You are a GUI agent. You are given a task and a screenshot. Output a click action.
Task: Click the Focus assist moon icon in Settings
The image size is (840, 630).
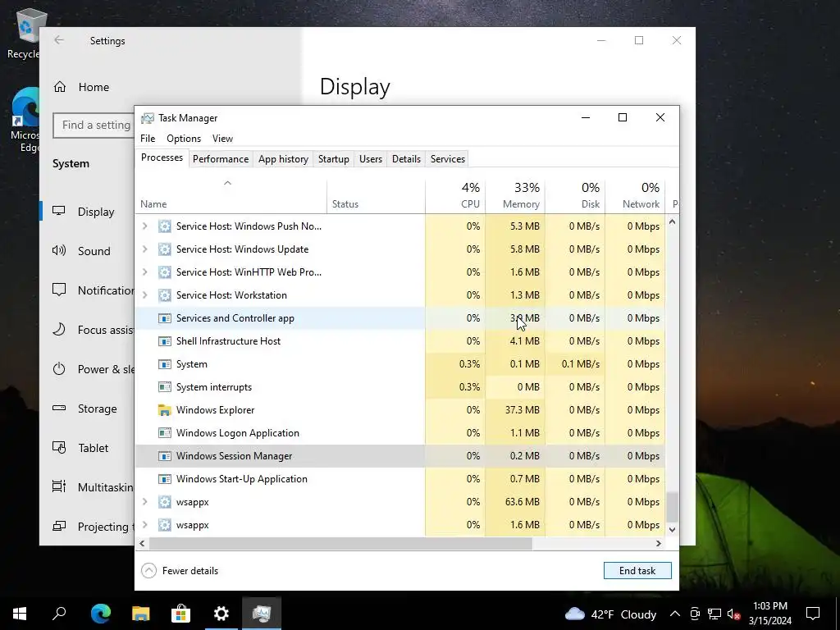point(59,329)
